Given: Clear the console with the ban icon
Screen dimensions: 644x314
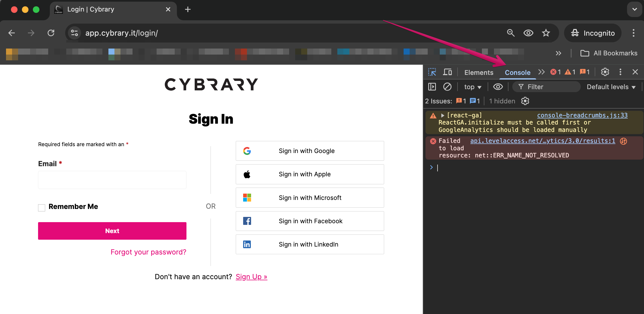Looking at the screenshot, I should point(447,87).
